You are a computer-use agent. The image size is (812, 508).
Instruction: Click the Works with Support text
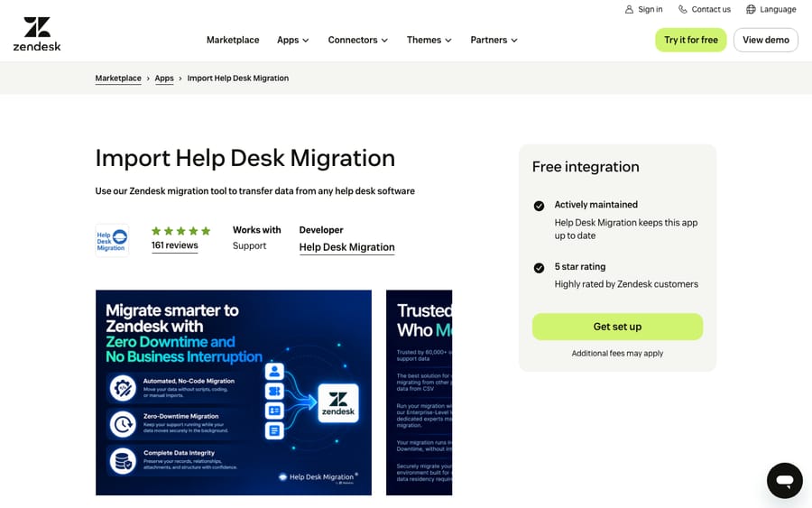tap(257, 237)
